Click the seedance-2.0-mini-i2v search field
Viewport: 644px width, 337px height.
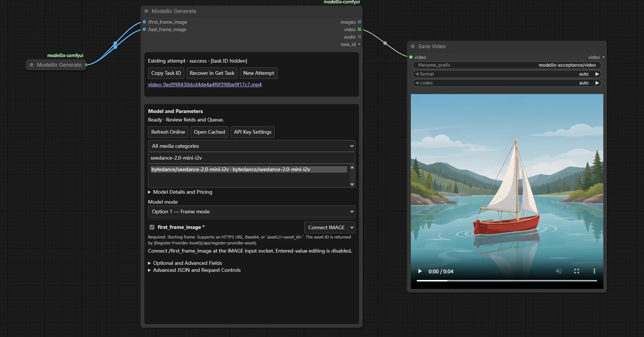tap(252, 158)
